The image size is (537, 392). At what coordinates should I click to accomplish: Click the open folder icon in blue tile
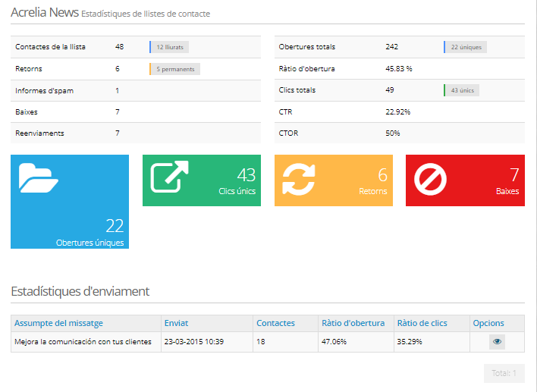39,178
